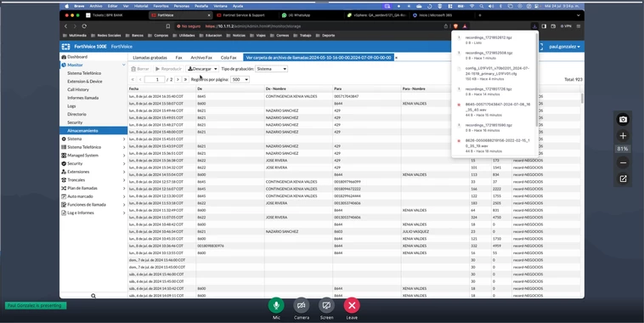
Task: Open the Dashboard gauge icon
Action: pyautogui.click(x=64, y=57)
